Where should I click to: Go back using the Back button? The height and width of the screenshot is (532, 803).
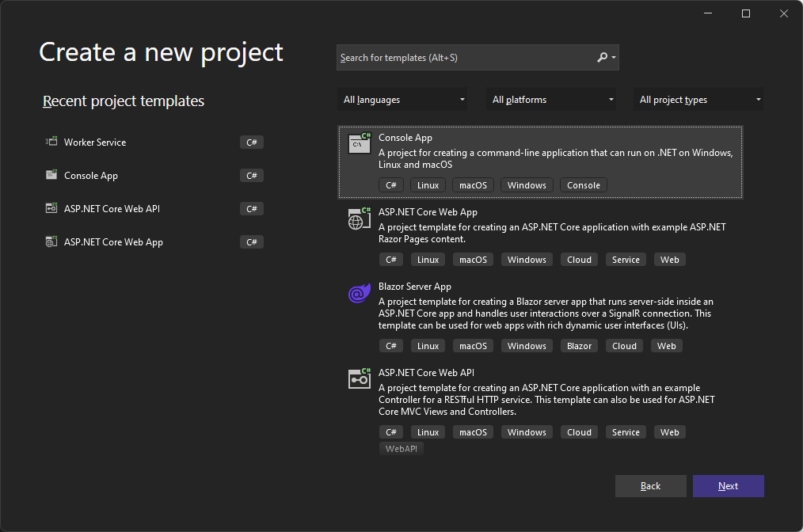click(x=650, y=486)
